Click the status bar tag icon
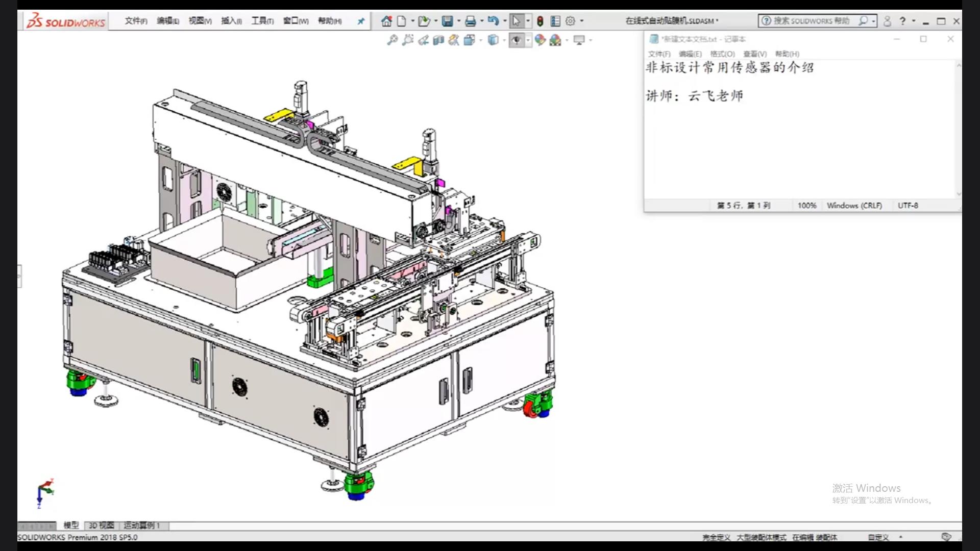980x551 pixels. 946,537
